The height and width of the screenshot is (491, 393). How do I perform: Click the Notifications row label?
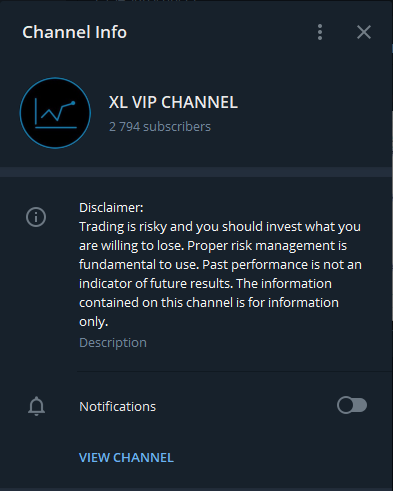pos(117,407)
